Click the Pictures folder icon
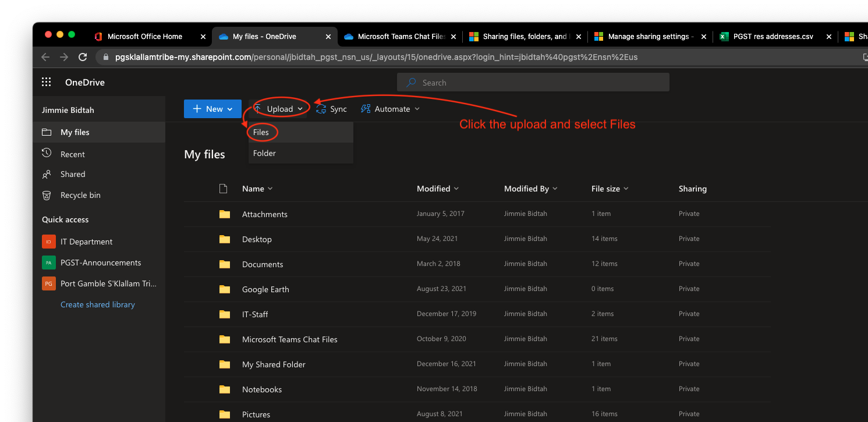 [x=225, y=414]
